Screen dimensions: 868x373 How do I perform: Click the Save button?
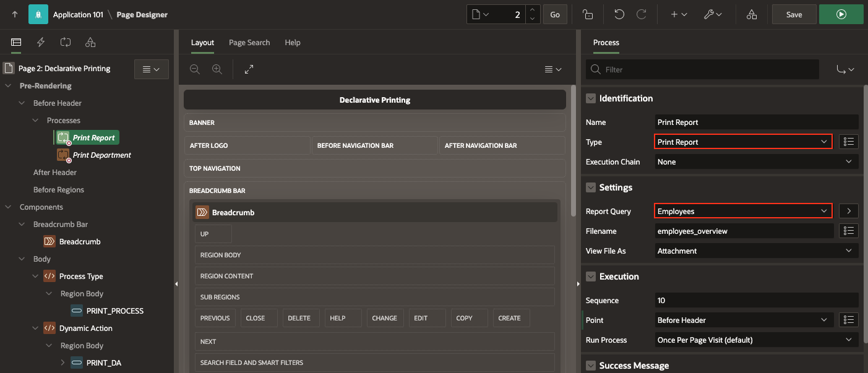click(x=794, y=14)
